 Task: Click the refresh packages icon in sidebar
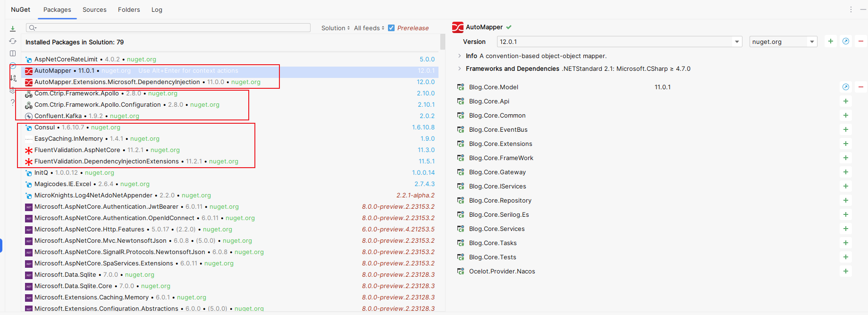[13, 41]
